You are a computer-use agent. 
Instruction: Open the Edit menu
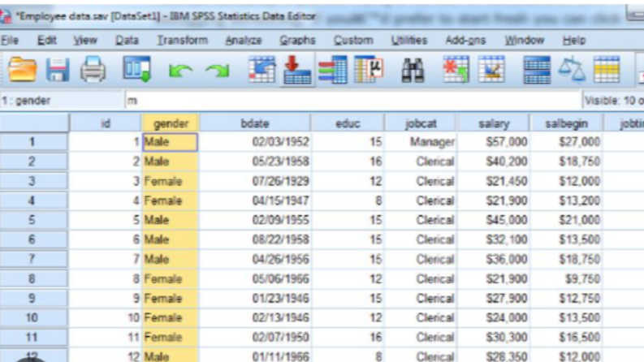pyautogui.click(x=47, y=41)
